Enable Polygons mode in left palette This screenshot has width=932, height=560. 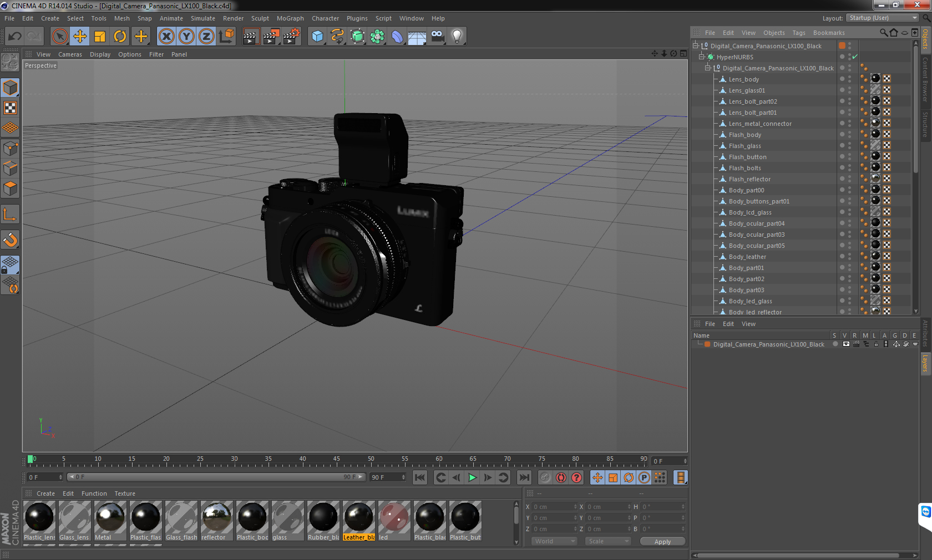pyautogui.click(x=10, y=189)
